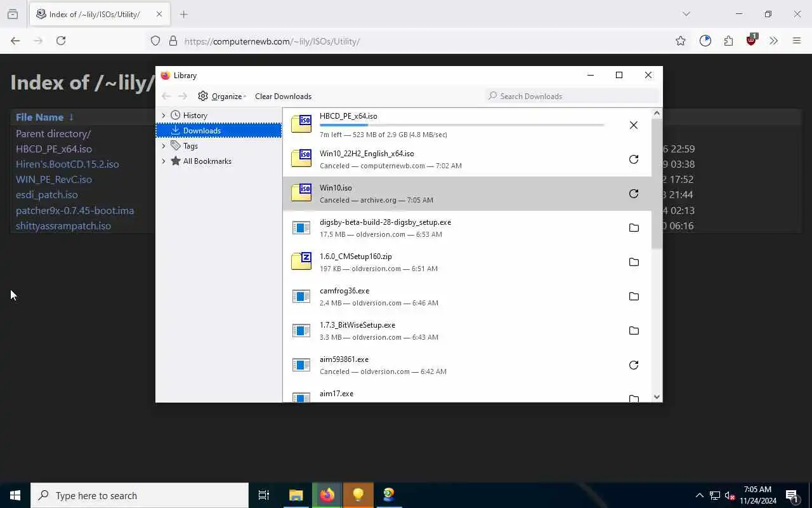The image size is (812, 508).
Task: Open containing folder for camfrog36.exe
Action: [633, 297]
